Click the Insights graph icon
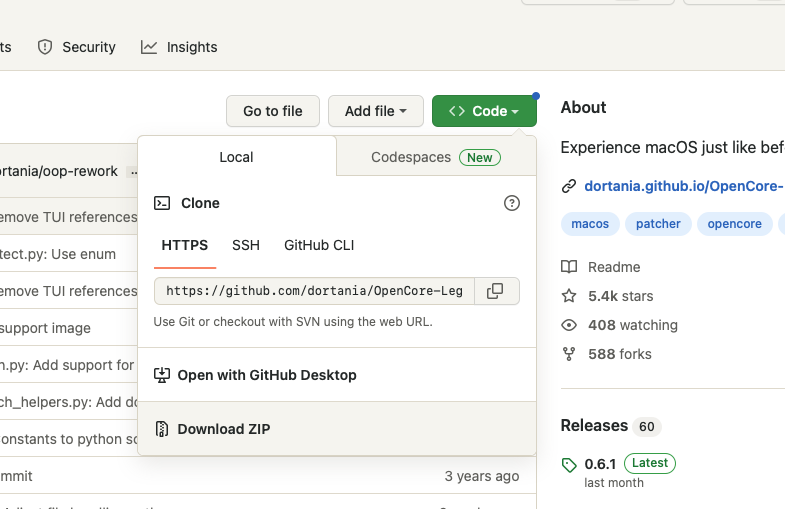The height and width of the screenshot is (509, 785). [x=149, y=47]
